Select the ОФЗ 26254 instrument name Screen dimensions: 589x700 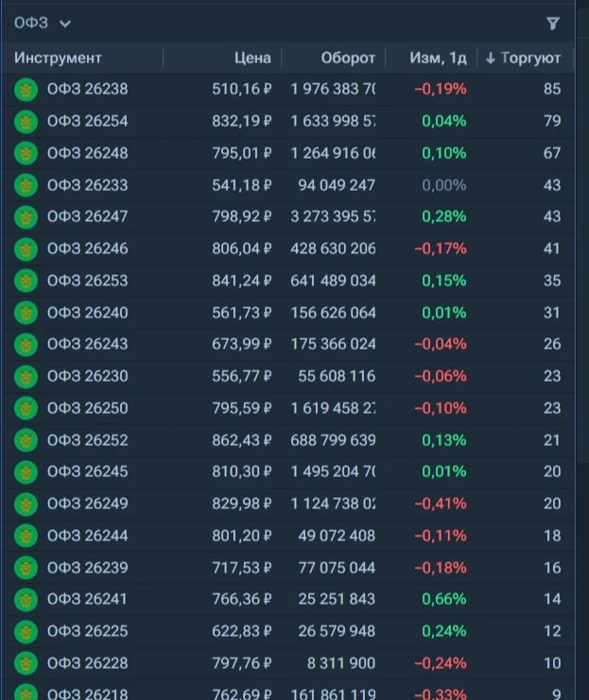point(88,121)
